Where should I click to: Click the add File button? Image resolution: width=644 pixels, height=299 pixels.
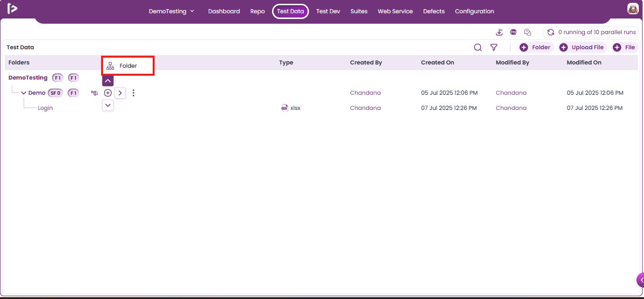[x=625, y=47]
